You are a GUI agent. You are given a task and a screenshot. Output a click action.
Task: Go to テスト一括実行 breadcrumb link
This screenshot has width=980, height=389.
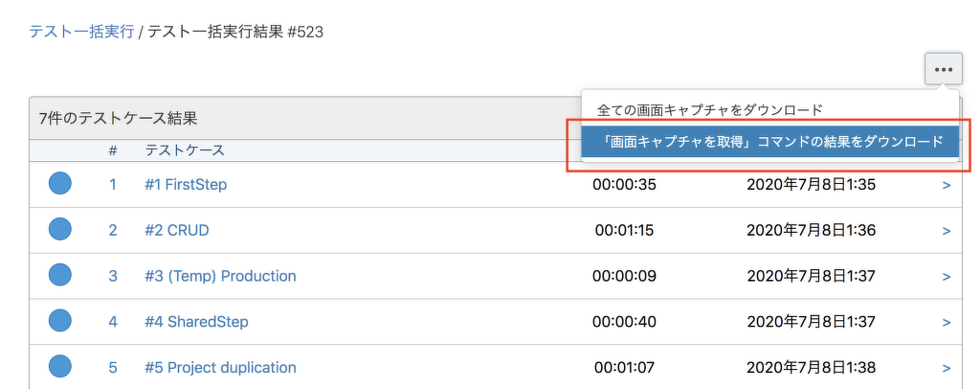pyautogui.click(x=81, y=32)
